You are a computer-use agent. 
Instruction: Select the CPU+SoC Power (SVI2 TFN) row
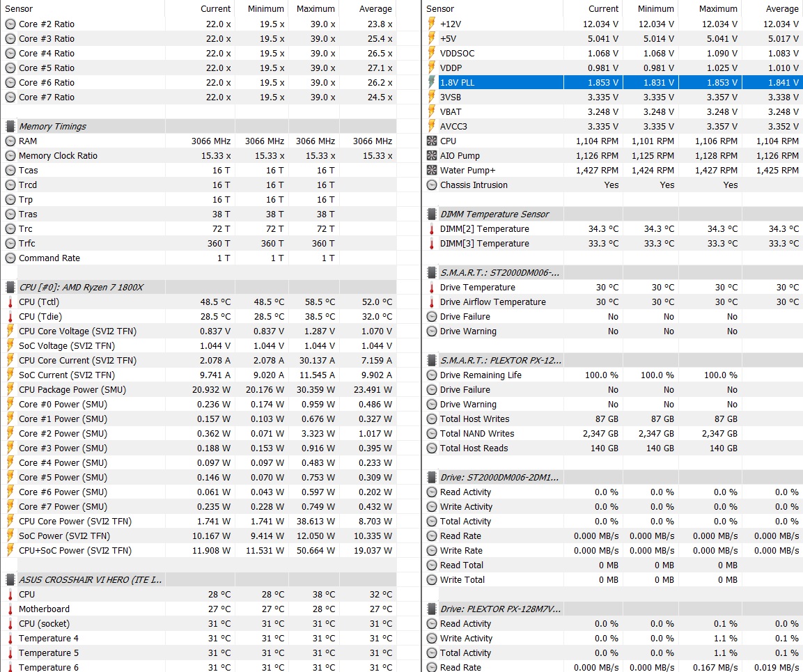click(198, 551)
